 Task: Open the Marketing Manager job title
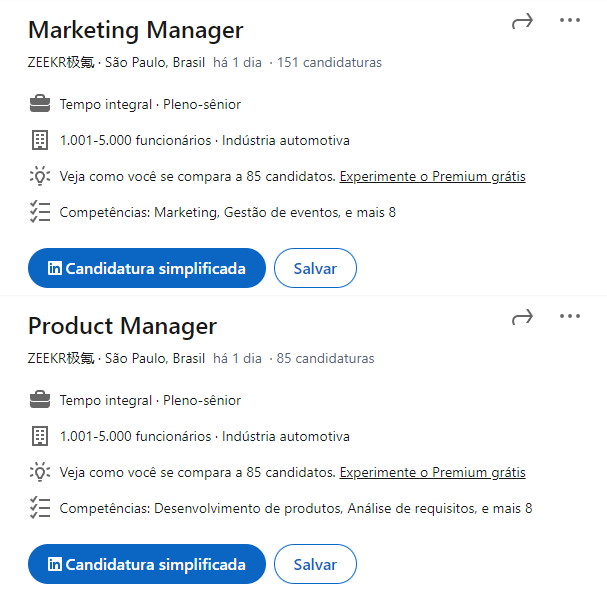tap(135, 30)
